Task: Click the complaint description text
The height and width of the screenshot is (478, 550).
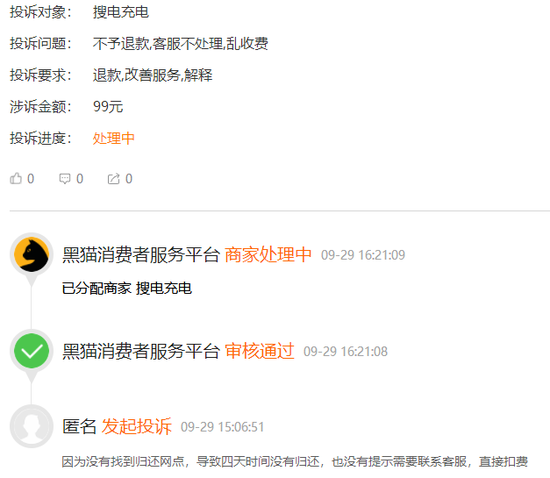Action: tap(295, 462)
